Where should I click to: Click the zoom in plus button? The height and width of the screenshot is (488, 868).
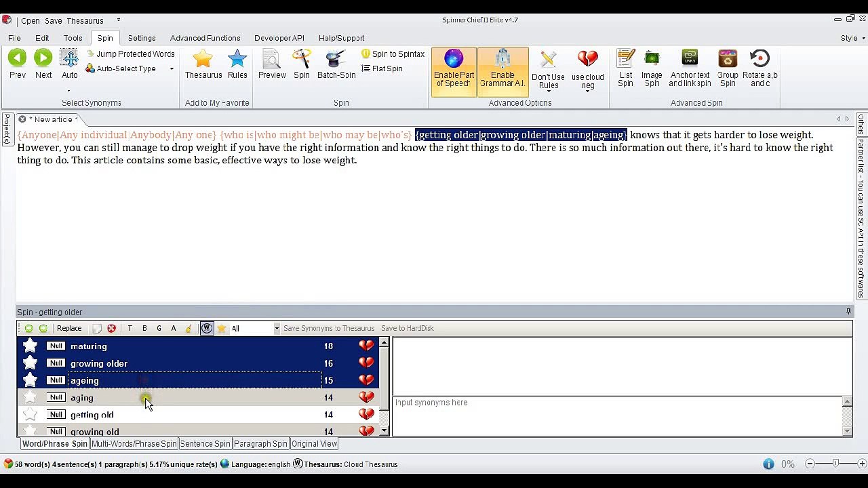(861, 464)
